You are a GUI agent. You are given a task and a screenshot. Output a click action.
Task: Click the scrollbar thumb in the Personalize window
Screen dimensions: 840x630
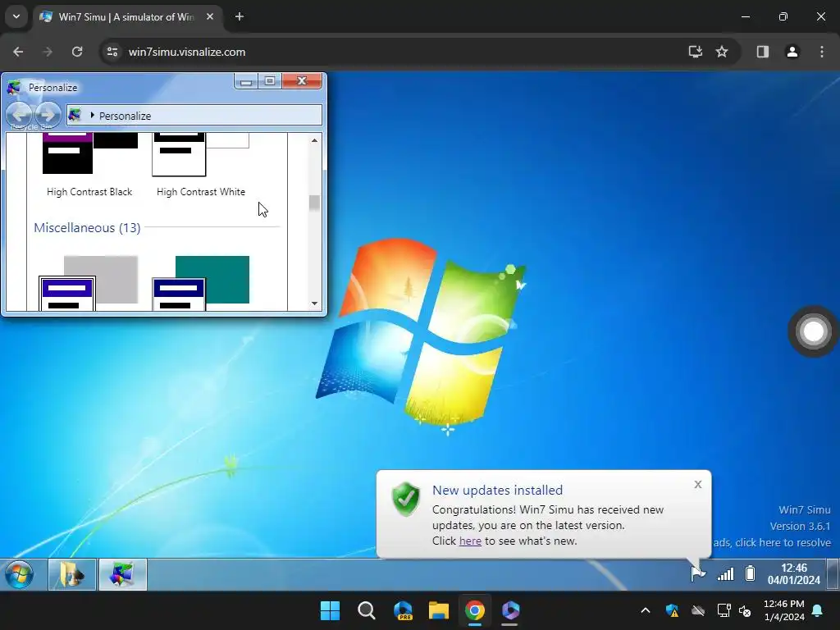(314, 203)
